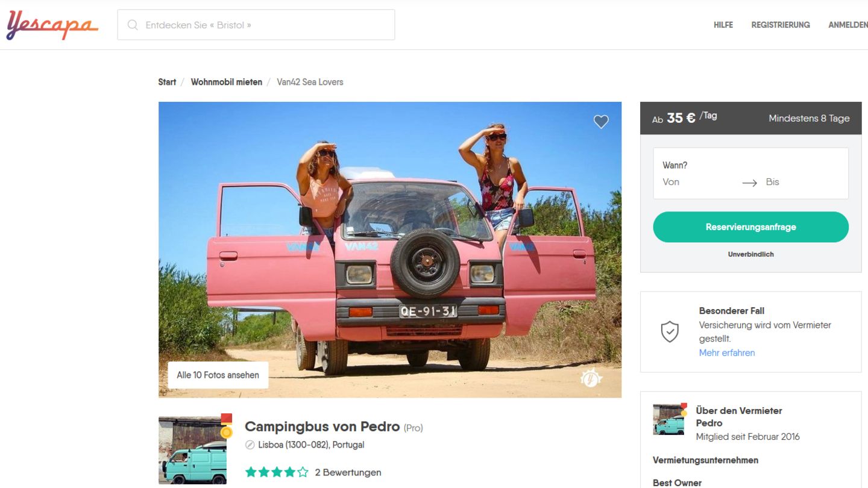868x488 pixels.
Task: Click the Yescapa logo
Action: point(52,25)
